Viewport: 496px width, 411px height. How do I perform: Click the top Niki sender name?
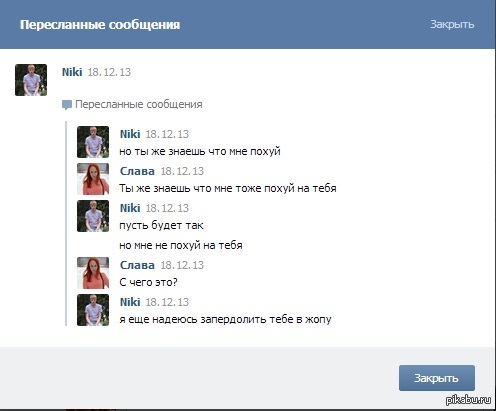(x=72, y=72)
